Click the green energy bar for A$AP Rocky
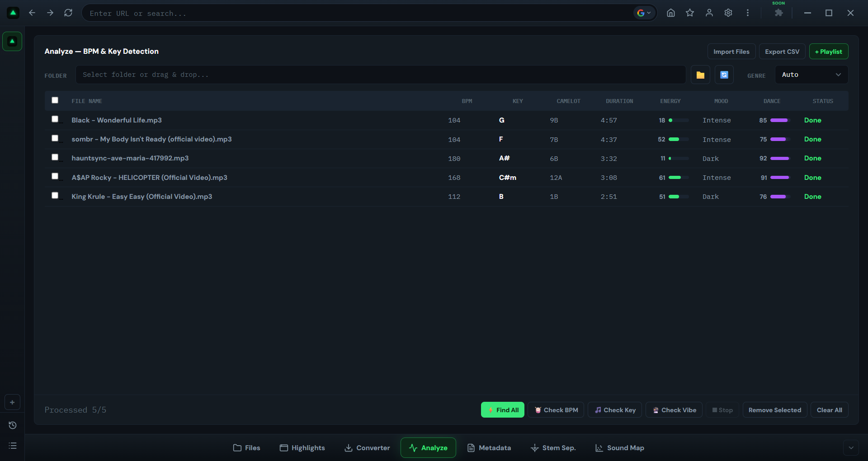This screenshot has width=868, height=461. (x=679, y=178)
